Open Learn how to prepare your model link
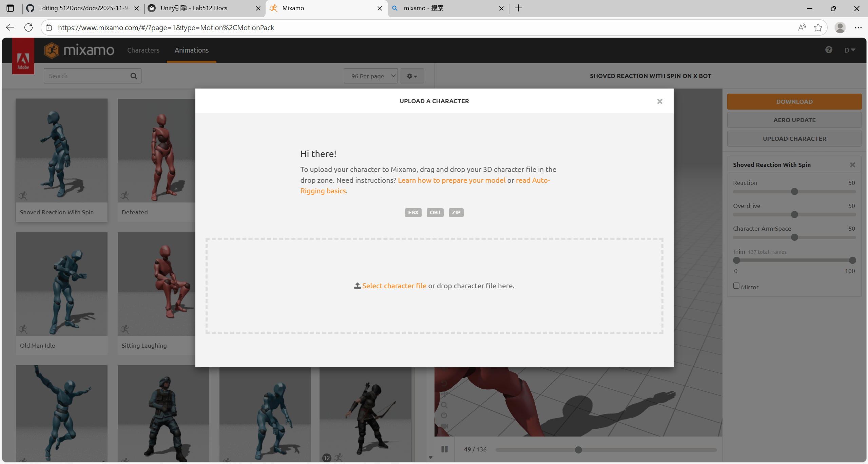The width and height of the screenshot is (868, 464). point(451,180)
